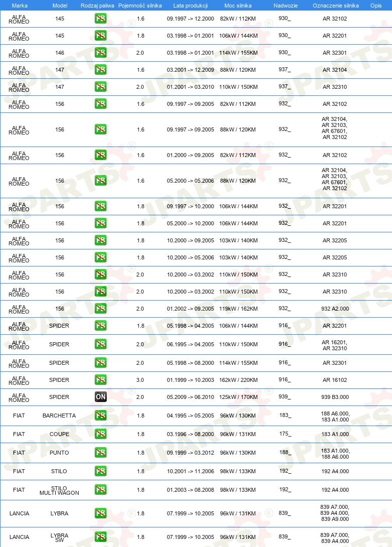Click the power value '119kW / 162KM'
This screenshot has height=547, width=392.
click(x=238, y=309)
